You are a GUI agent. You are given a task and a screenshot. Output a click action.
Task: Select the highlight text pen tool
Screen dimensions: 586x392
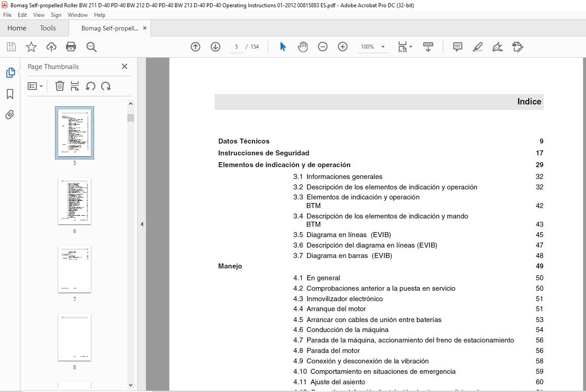478,47
